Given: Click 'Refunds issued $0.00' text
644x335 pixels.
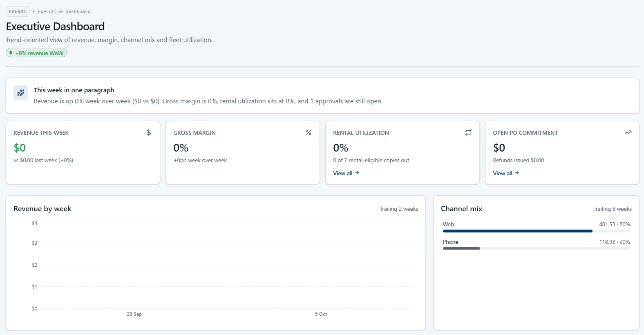Looking at the screenshot, I should click(x=519, y=160).
